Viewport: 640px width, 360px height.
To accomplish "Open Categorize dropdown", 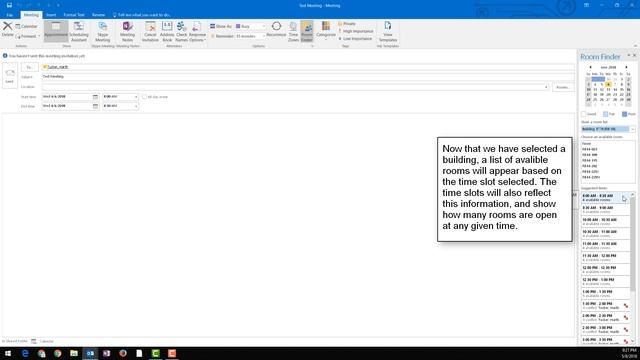I will pos(326,31).
